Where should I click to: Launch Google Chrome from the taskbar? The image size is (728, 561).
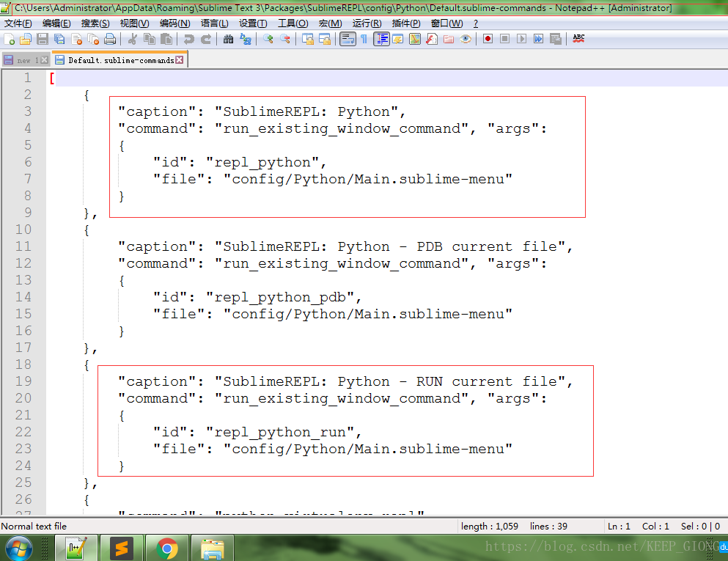(x=167, y=549)
